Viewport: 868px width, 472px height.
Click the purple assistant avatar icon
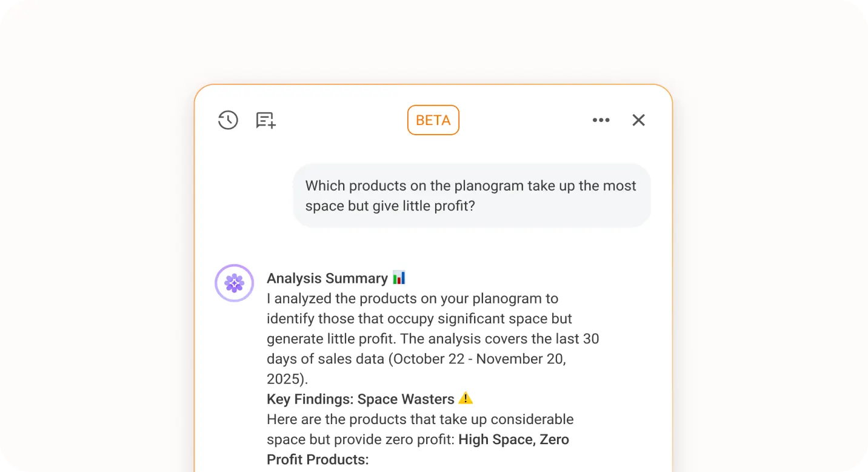[x=234, y=283]
